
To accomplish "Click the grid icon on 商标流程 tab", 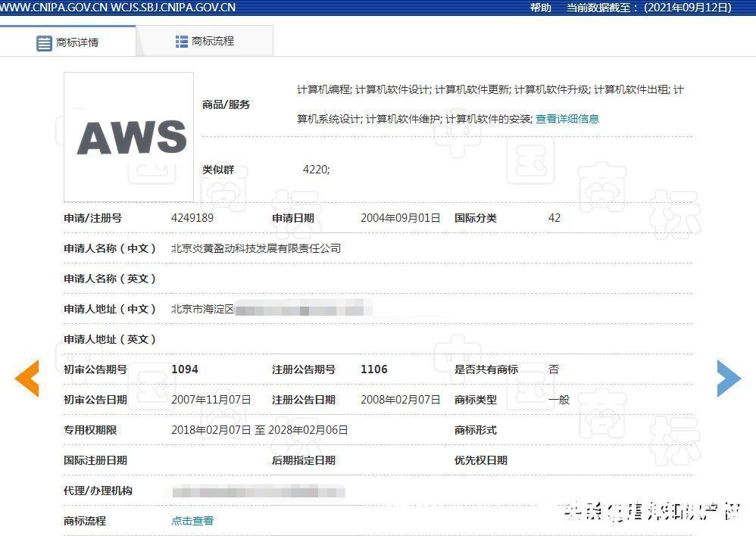I will click(x=181, y=42).
